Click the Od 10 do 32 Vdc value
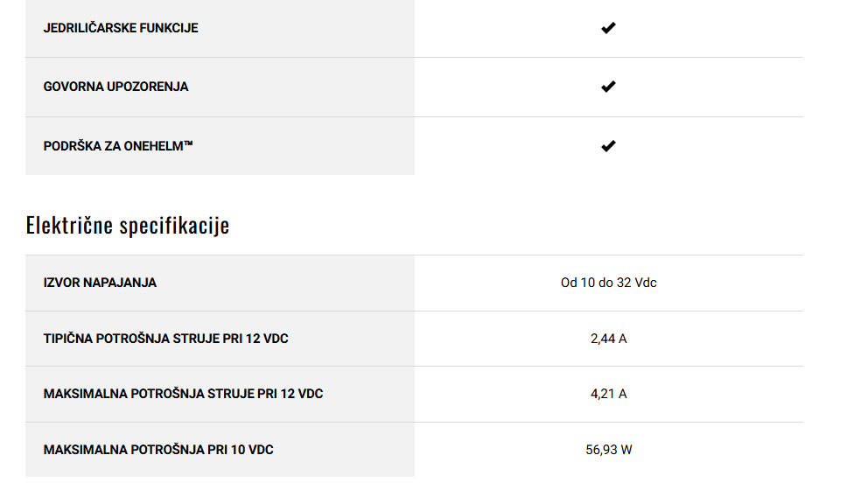This screenshot has width=868, height=490. 608,283
